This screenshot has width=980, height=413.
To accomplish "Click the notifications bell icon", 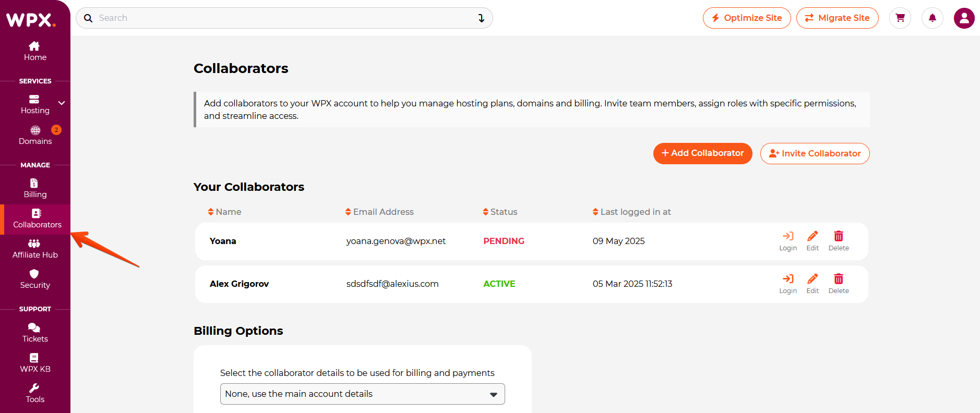I will point(932,18).
